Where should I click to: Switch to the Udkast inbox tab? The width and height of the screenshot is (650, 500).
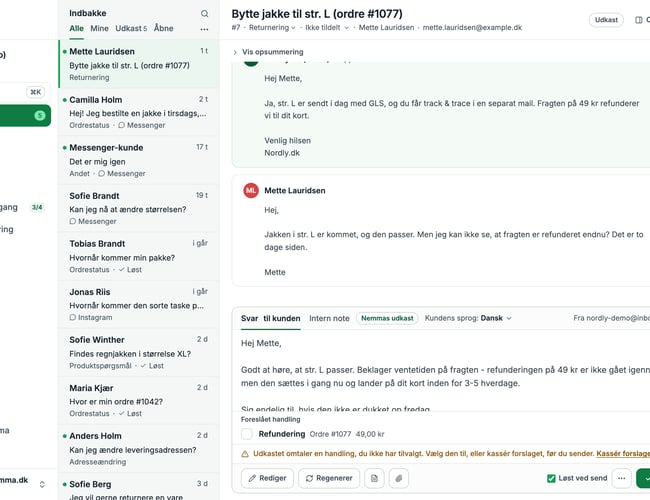point(131,29)
